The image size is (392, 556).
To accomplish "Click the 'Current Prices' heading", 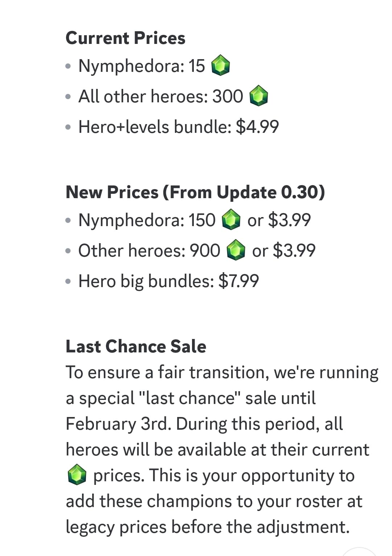I will click(x=125, y=38).
